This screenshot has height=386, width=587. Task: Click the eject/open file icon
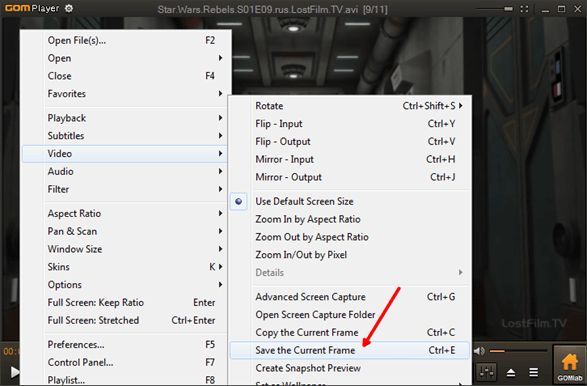511,373
